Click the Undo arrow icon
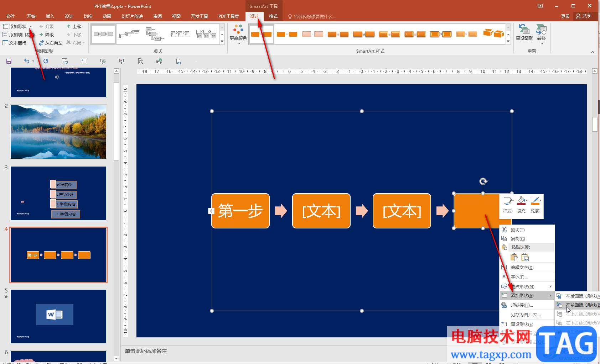This screenshot has width=600, height=364. pos(27,61)
